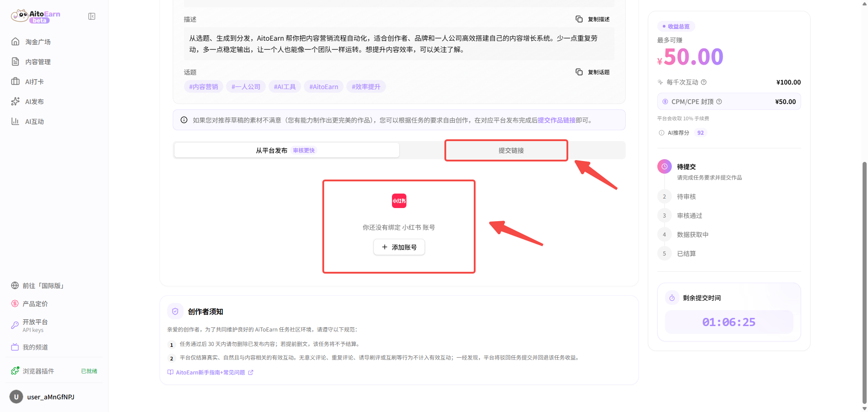The height and width of the screenshot is (412, 868).
Task: Click 添加账号 button
Action: [x=399, y=247]
